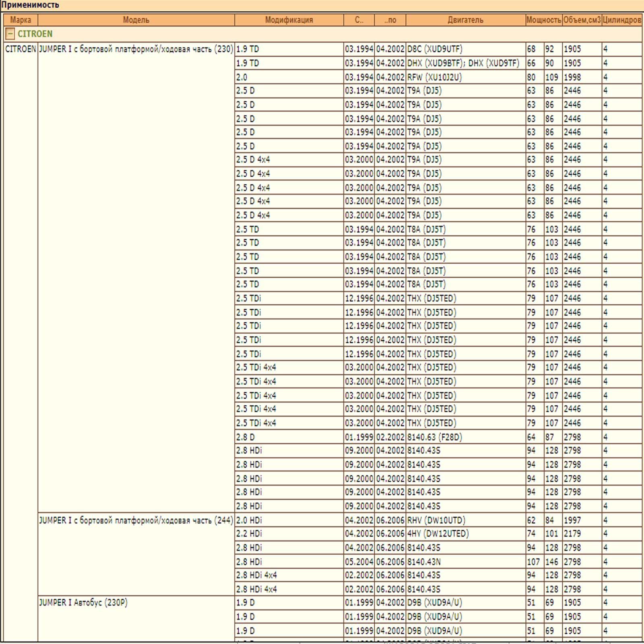Click the С.. start date column header

click(359, 20)
